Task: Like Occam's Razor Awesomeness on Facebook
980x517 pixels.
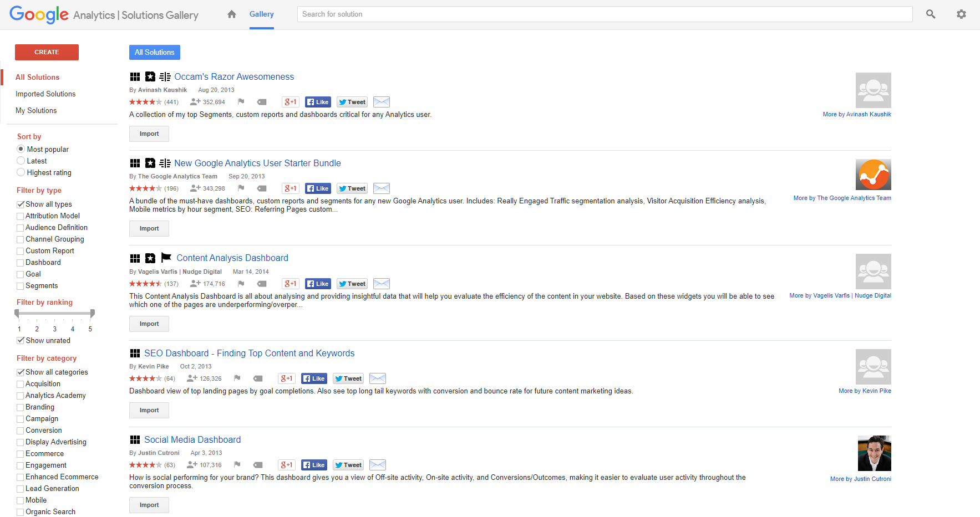Action: 318,102
